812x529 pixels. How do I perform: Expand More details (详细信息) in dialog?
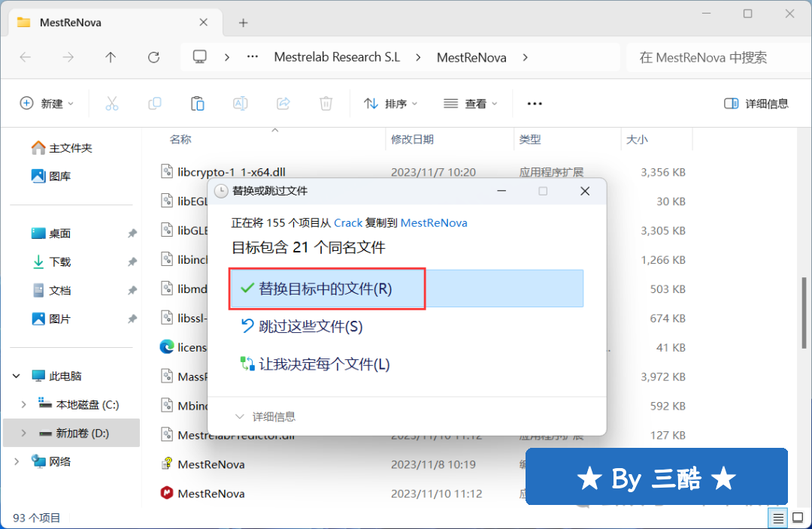[265, 417]
